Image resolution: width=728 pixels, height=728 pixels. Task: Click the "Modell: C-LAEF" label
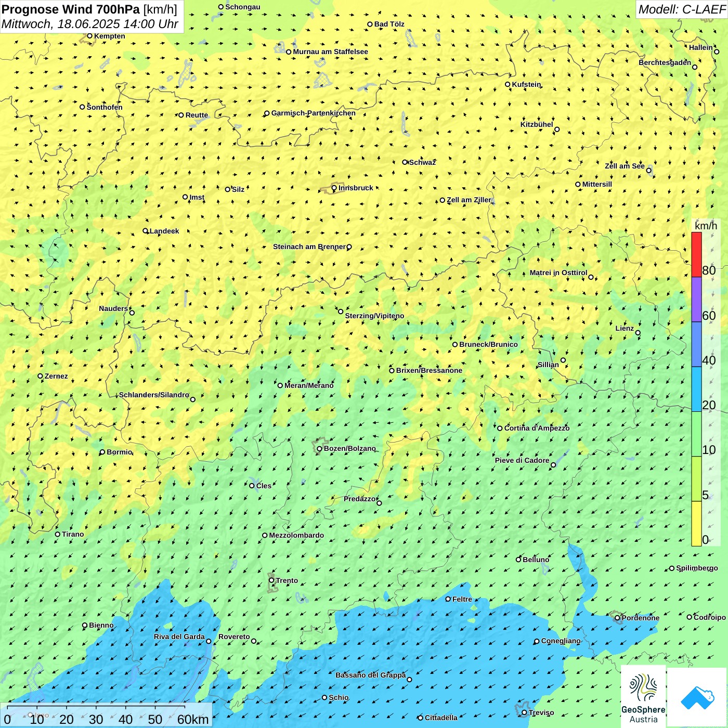pos(682,9)
